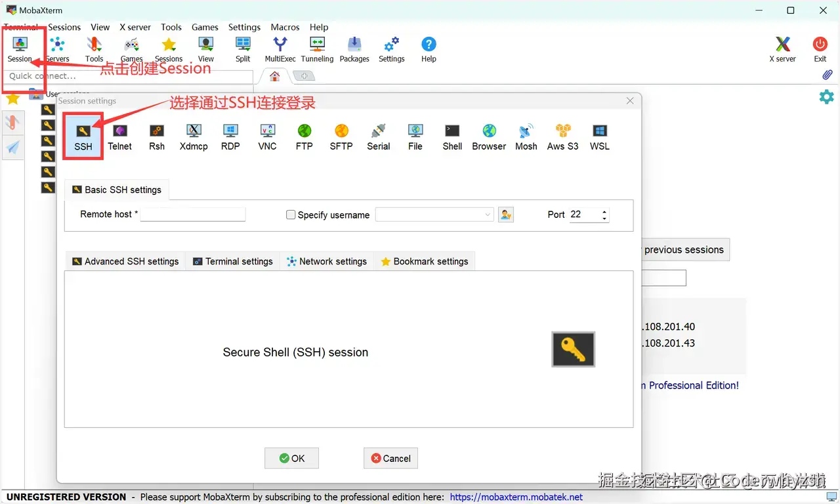
Task: Select the File session type
Action: [x=415, y=137]
